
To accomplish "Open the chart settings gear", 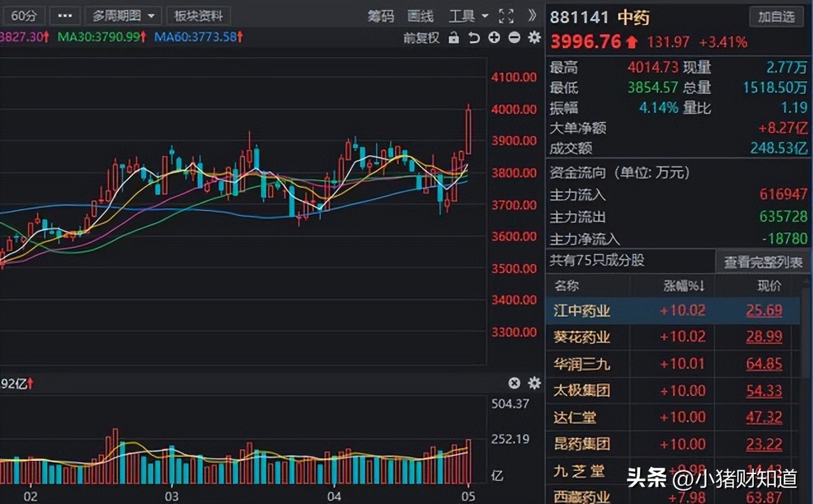I will click(534, 38).
